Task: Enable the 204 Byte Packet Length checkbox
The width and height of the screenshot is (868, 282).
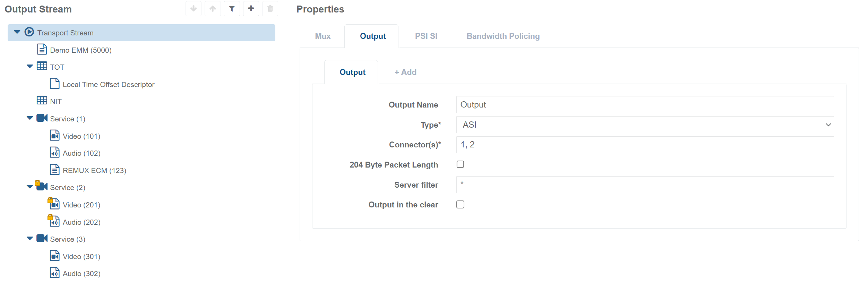Action: click(x=460, y=164)
